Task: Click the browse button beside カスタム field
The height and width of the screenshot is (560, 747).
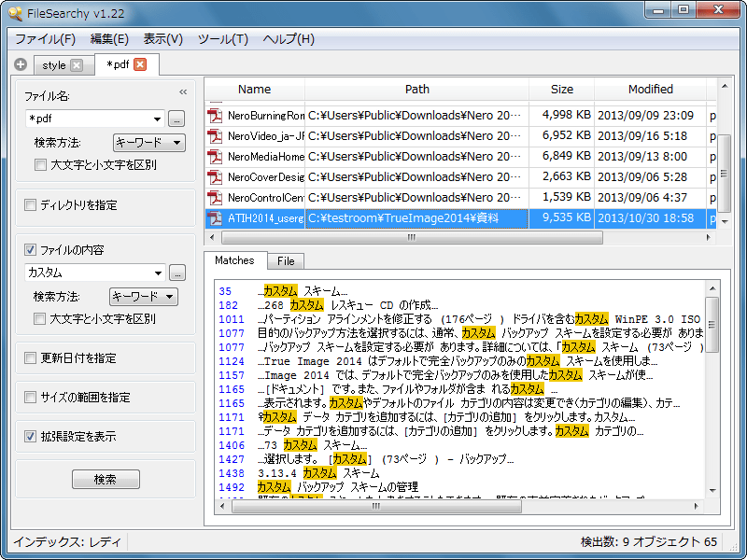Action: 177,273
